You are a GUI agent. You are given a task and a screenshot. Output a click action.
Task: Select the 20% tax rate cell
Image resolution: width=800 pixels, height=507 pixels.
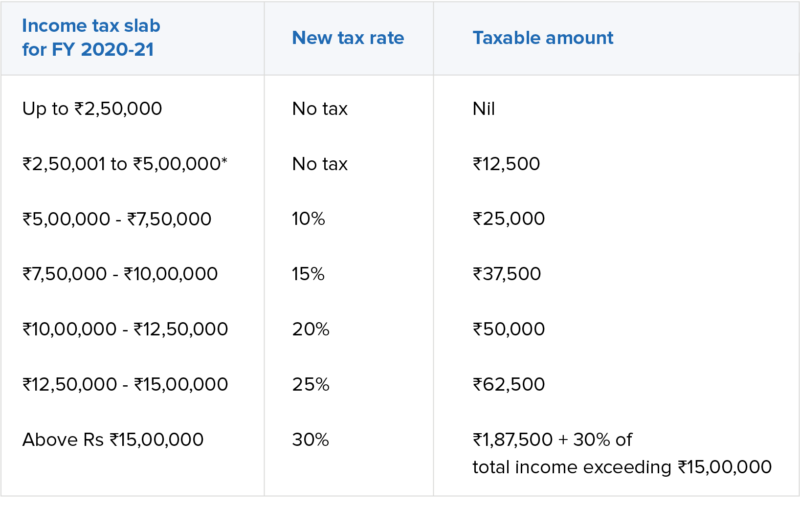(x=310, y=328)
